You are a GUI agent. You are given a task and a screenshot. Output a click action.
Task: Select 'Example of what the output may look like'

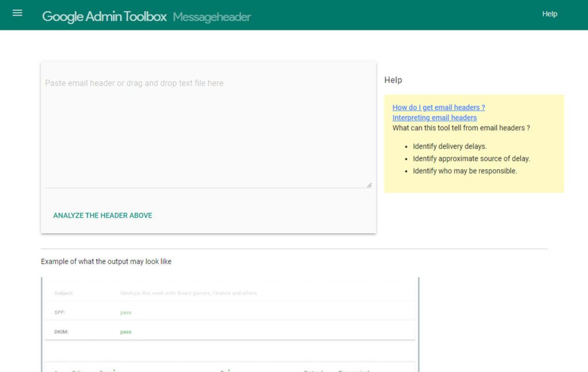pyautogui.click(x=106, y=261)
